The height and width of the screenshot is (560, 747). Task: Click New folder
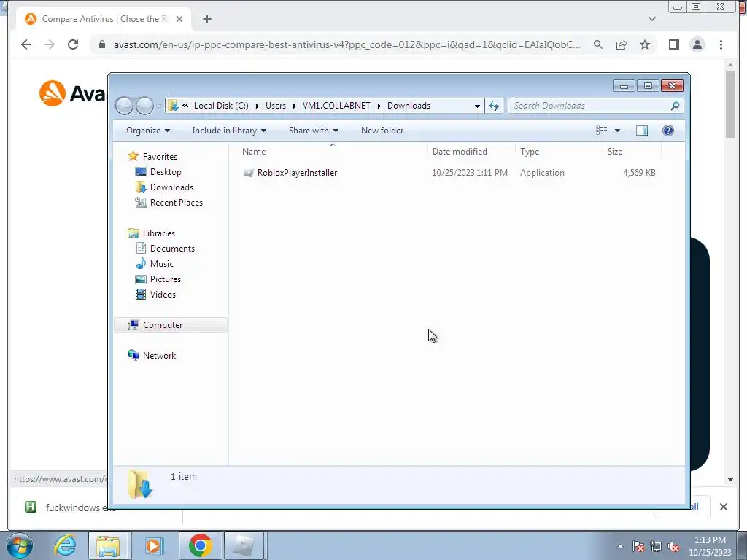pos(382,131)
